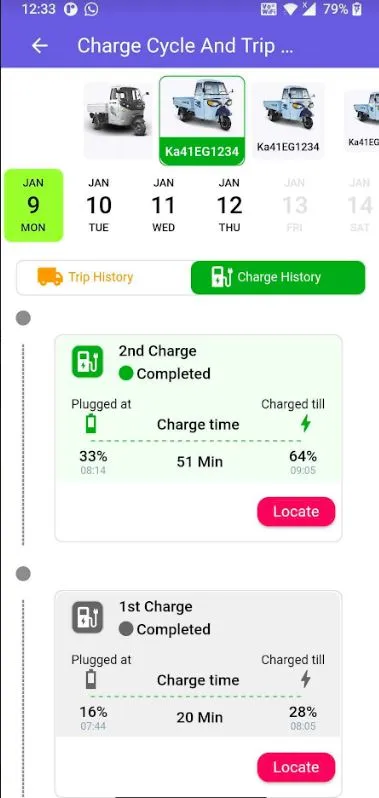Tap green battery icon under Plugged at

pos(91,423)
